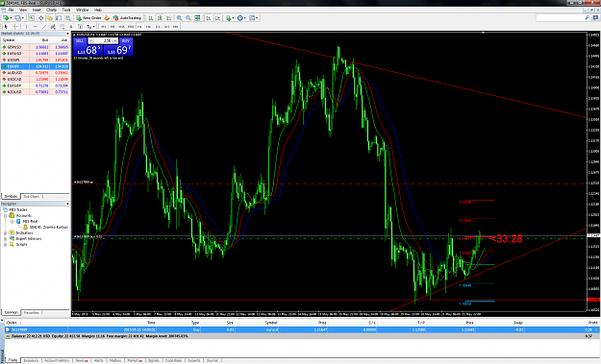Switch chart to Bar Chart mode

point(151,18)
